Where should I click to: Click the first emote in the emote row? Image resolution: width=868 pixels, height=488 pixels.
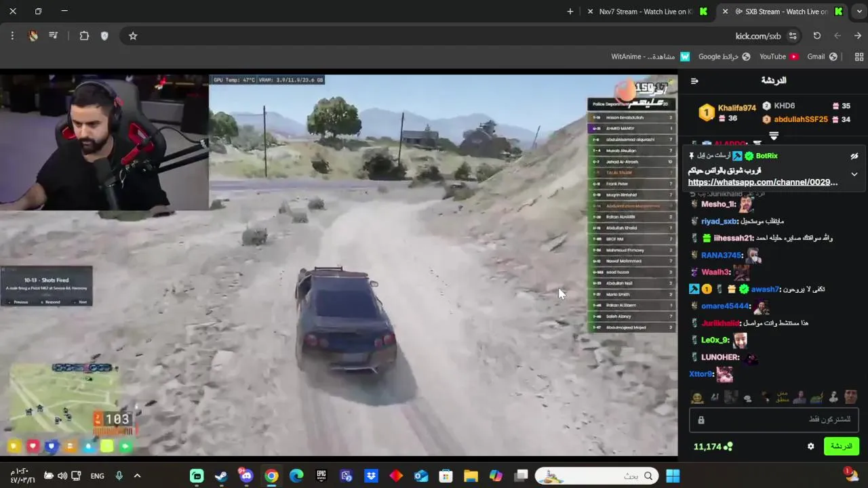click(x=696, y=397)
